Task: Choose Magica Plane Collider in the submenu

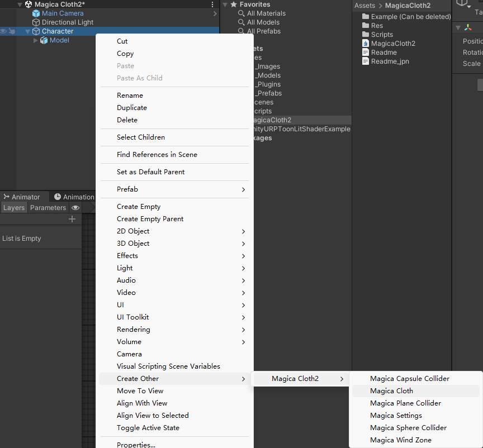Action: [415, 403]
